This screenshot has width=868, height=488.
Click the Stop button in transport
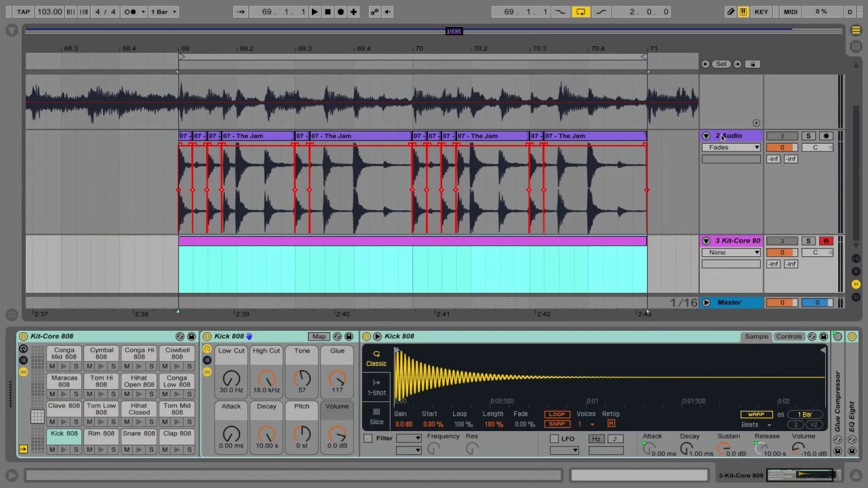328,12
